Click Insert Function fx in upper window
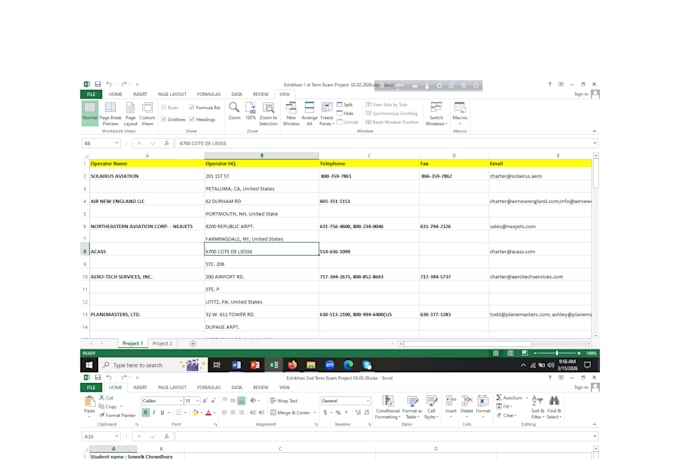This screenshot has height=459, width=680. [167, 143]
